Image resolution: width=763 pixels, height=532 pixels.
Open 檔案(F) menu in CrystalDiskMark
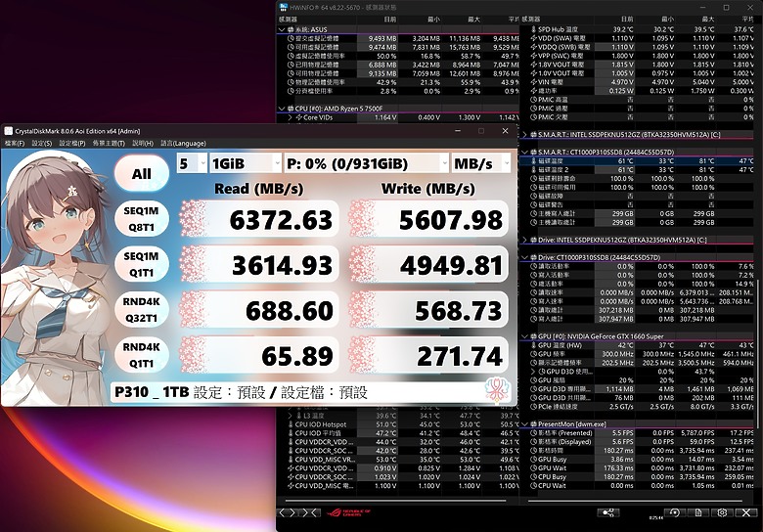point(15,143)
